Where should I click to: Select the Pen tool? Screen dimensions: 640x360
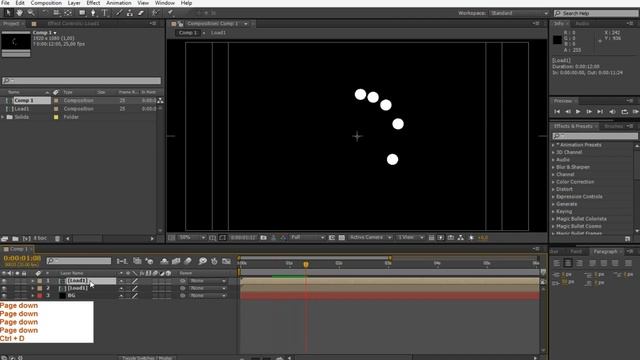[93, 13]
